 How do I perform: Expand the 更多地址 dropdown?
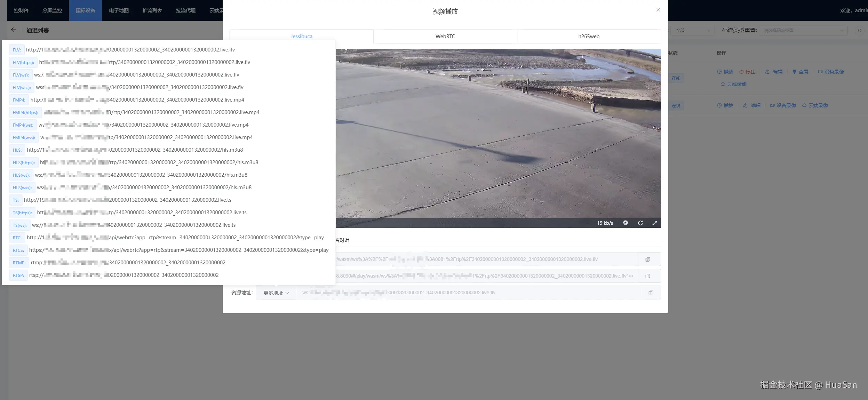pyautogui.click(x=276, y=293)
